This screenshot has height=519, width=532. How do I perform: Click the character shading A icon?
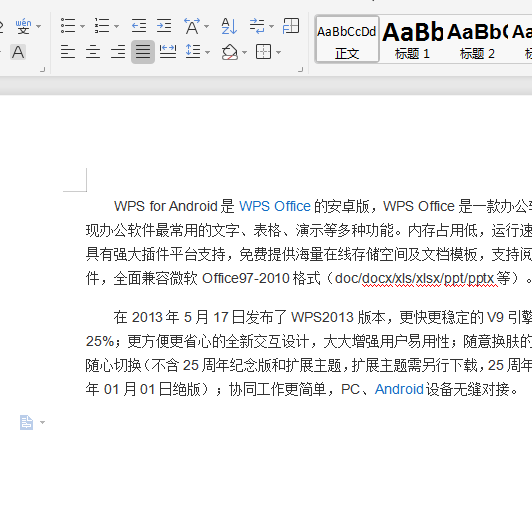(x=18, y=52)
